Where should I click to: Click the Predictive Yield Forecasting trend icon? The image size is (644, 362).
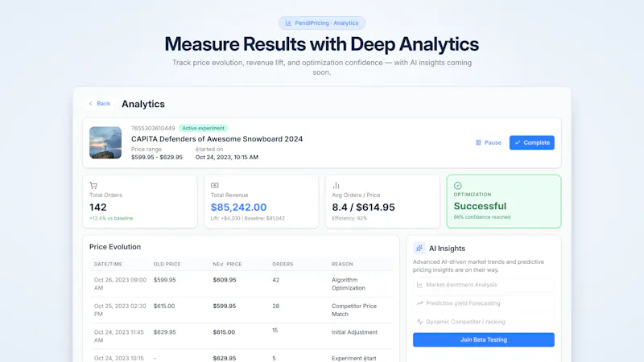tap(419, 303)
